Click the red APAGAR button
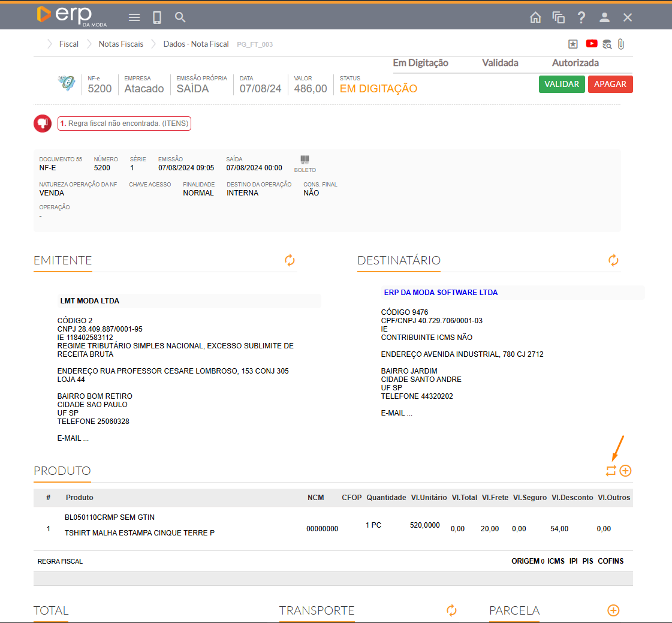The image size is (672, 623). point(610,85)
